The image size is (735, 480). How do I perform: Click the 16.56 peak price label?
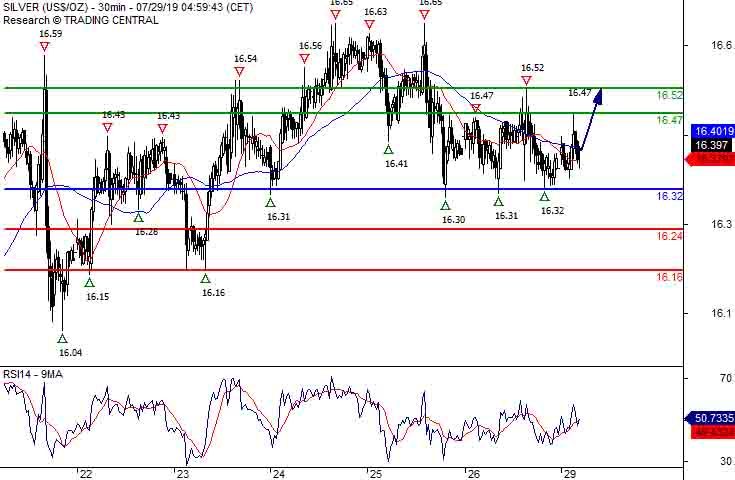pyautogui.click(x=311, y=45)
